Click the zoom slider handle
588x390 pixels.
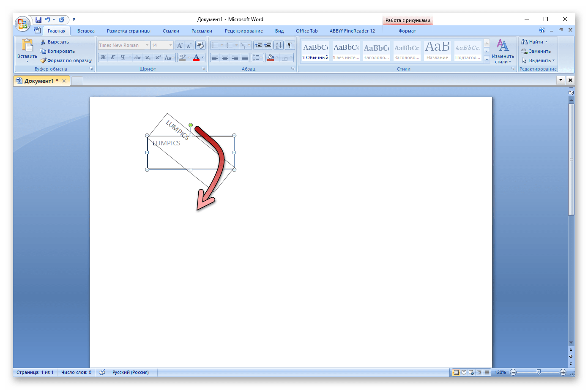[539, 372]
